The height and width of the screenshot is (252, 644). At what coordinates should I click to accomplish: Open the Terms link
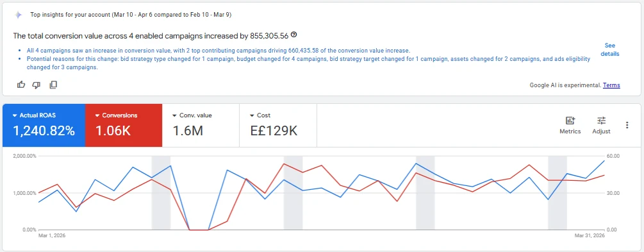611,85
